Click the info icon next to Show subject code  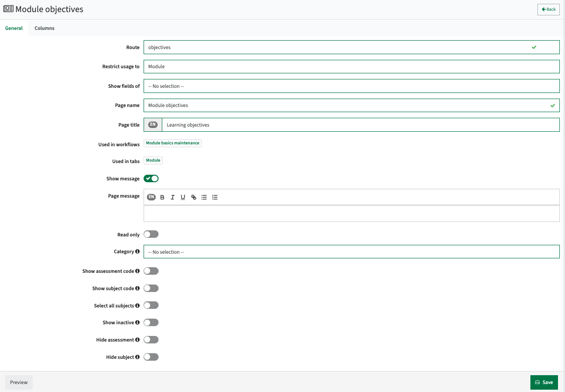[138, 288]
